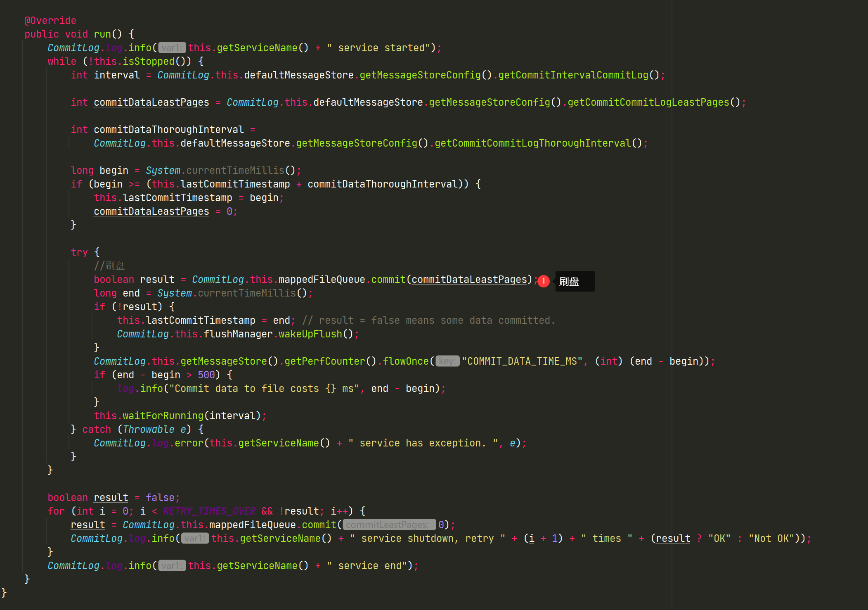This screenshot has height=610, width=868.
Task: Click the key: parameter hint in flowOnce
Action: pos(447,361)
